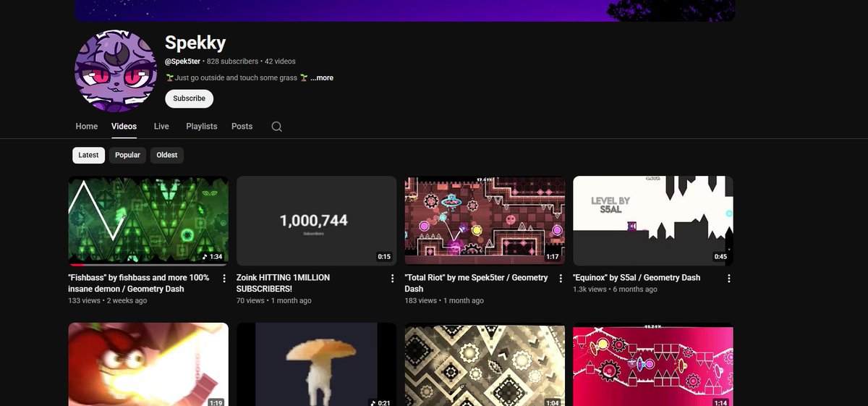The width and height of the screenshot is (868, 406).
Task: Click "1.3k views • 6 months ago" text
Action: tap(616, 289)
